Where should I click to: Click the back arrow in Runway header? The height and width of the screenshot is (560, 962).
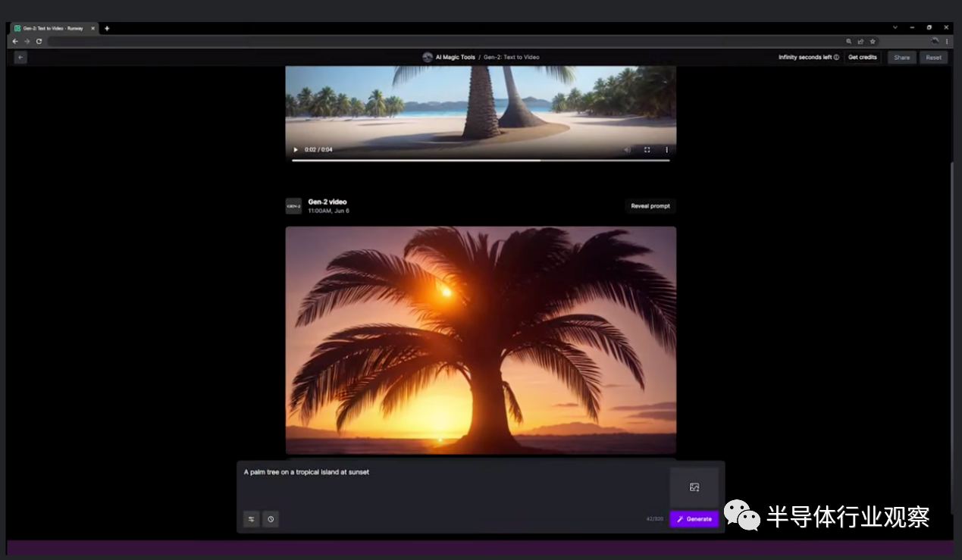pos(20,58)
